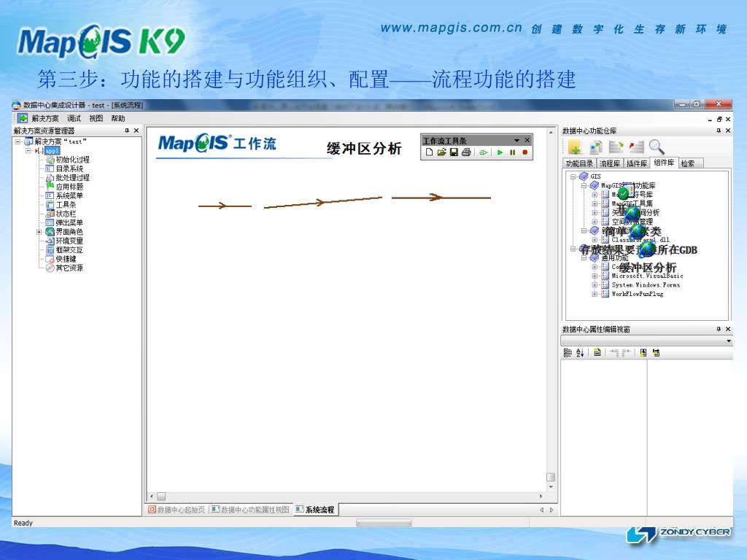Select the 框架交互 node

pos(69,250)
